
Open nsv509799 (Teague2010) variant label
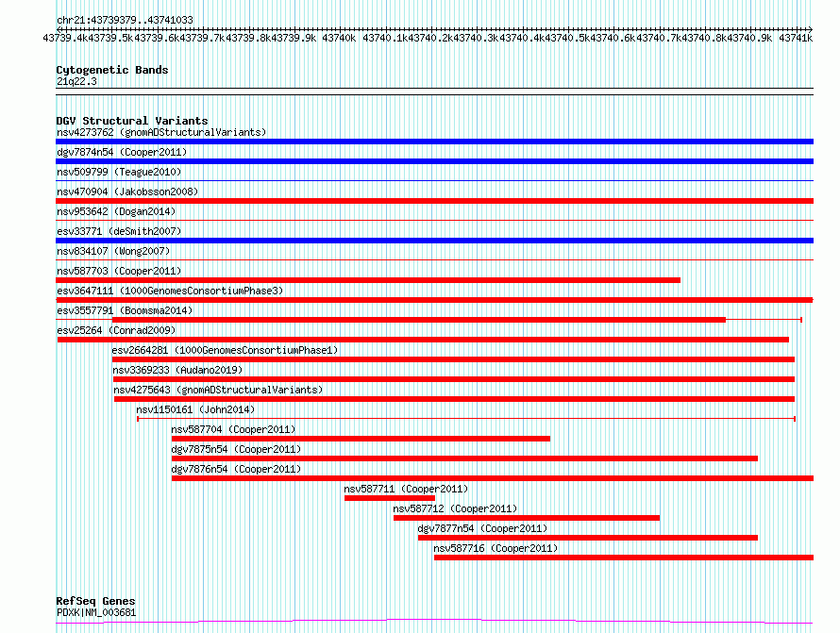tap(119, 172)
